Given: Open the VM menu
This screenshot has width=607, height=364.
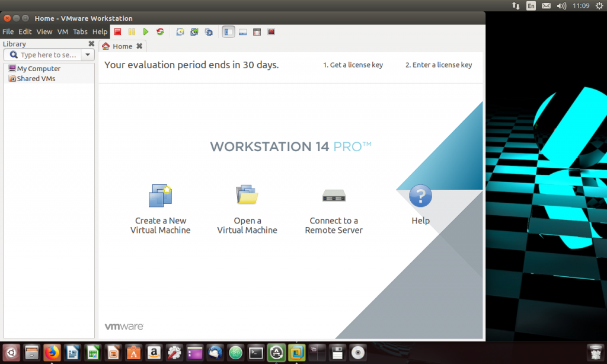Looking at the screenshot, I should tap(63, 31).
